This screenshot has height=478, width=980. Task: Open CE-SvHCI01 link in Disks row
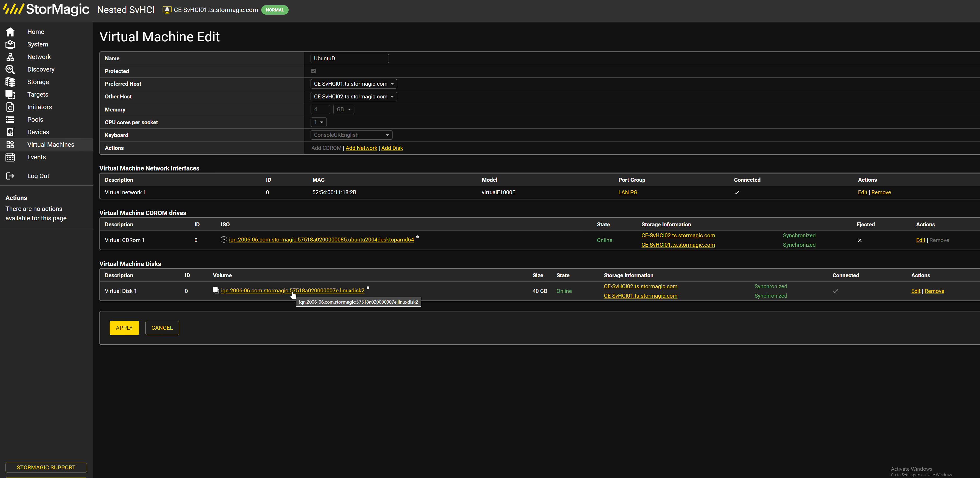click(x=640, y=296)
